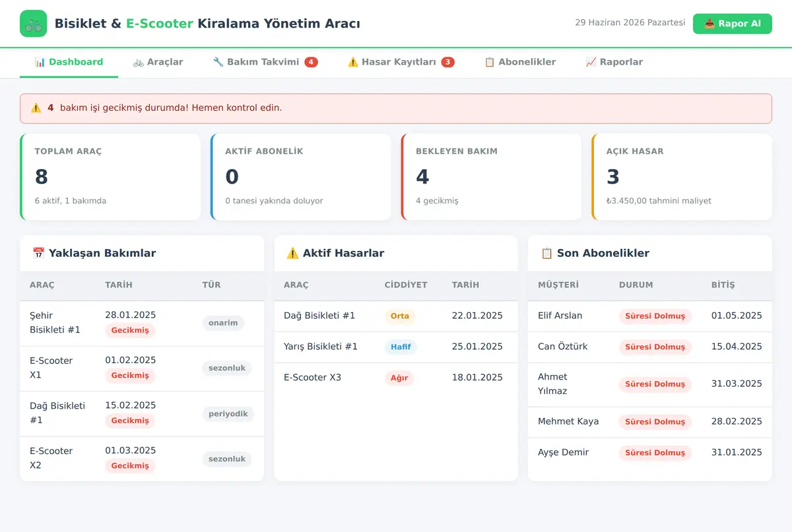The height and width of the screenshot is (532, 792).
Task: Click the red 3 badge on Hasar Kayıtları
Action: point(447,62)
